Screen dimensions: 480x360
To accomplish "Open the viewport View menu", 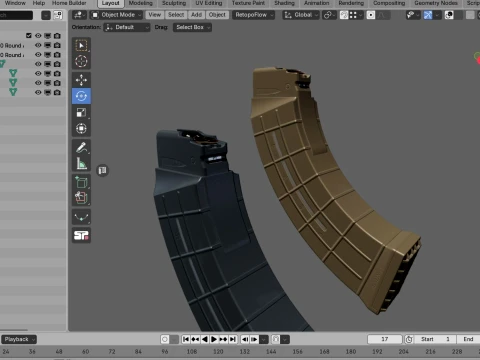I will (155, 15).
